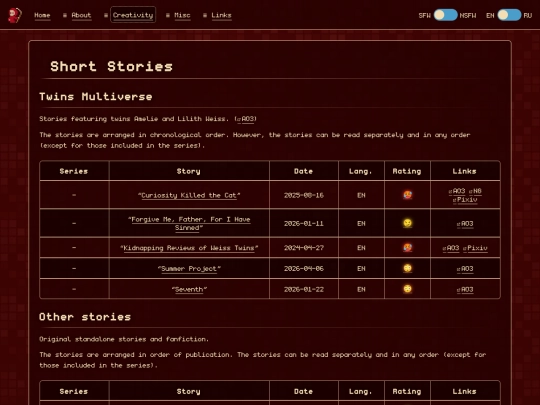Click the Lang. column header in Twins Multiverse table
Screen dimensions: 540x405
[x=361, y=171]
